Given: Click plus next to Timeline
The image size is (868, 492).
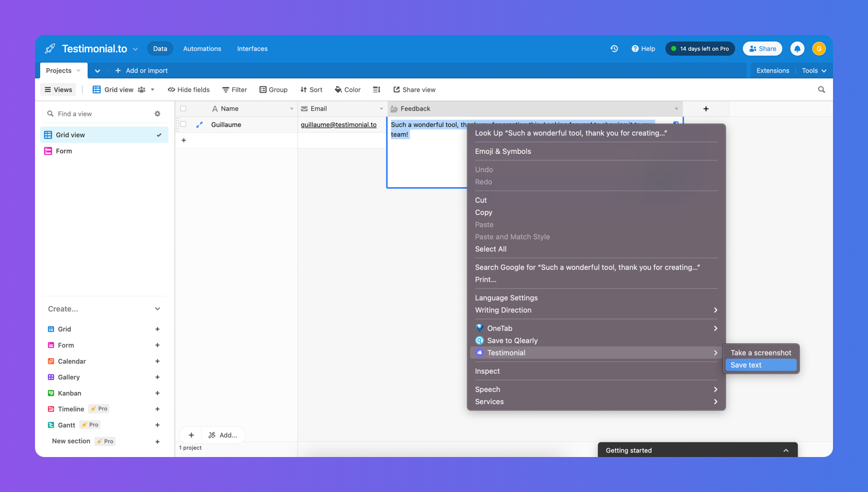Looking at the screenshot, I should pyautogui.click(x=157, y=409).
